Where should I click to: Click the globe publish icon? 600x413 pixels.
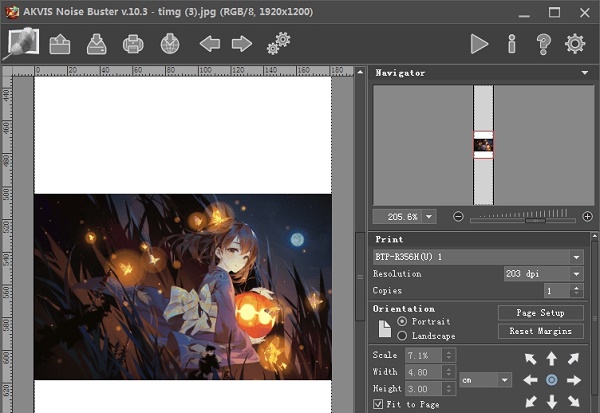point(170,44)
